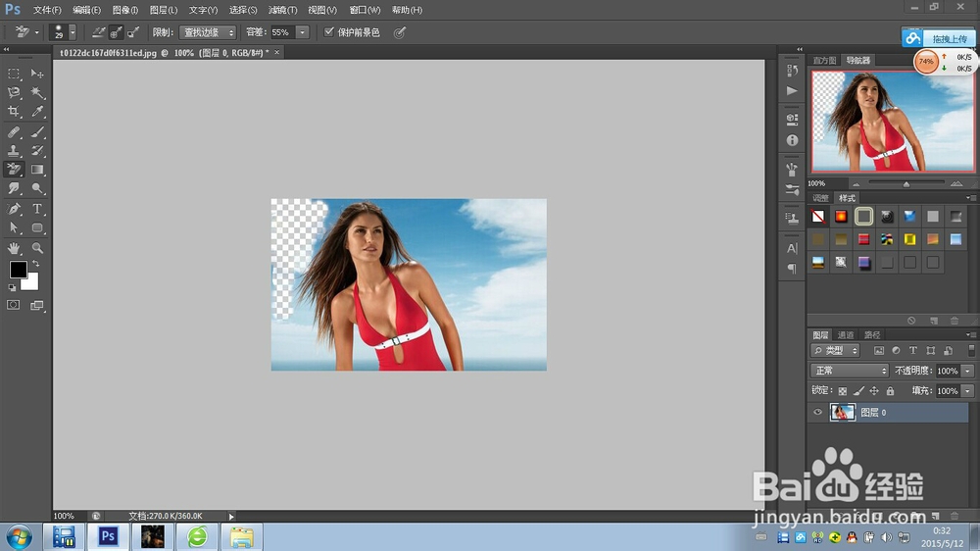Open the 滤镜(T) menu
This screenshot has height=551, width=980.
pyautogui.click(x=282, y=10)
